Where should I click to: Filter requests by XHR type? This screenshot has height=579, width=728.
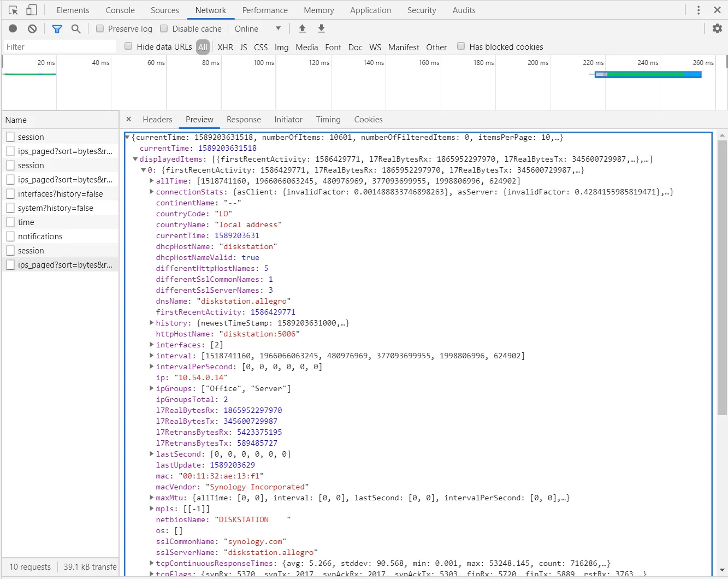point(225,47)
